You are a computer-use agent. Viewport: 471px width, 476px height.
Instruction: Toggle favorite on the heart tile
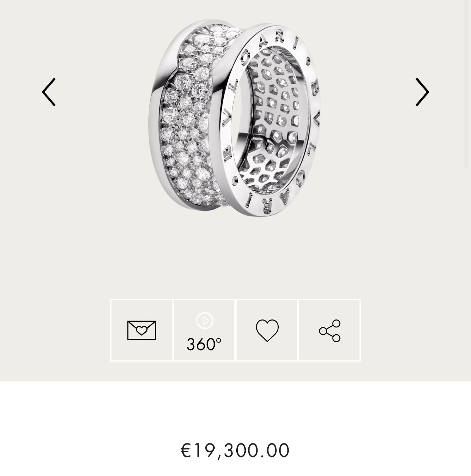coord(267,330)
